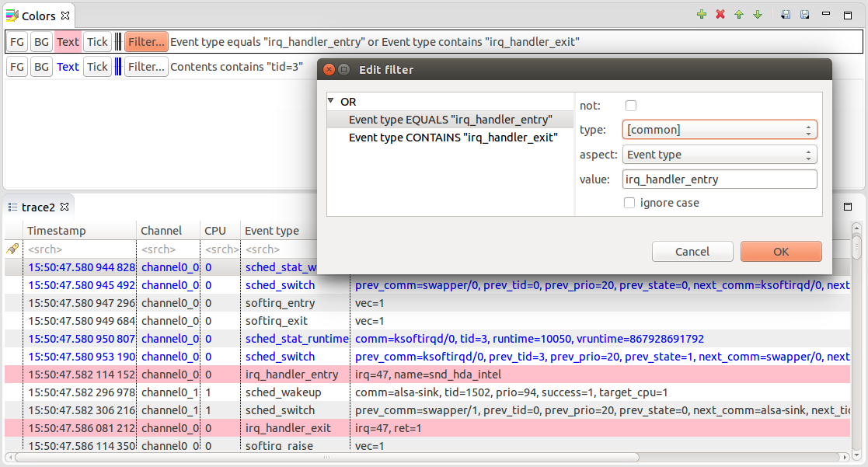868x467 pixels.
Task: Close the Colors view tab via X icon
Action: click(65, 16)
